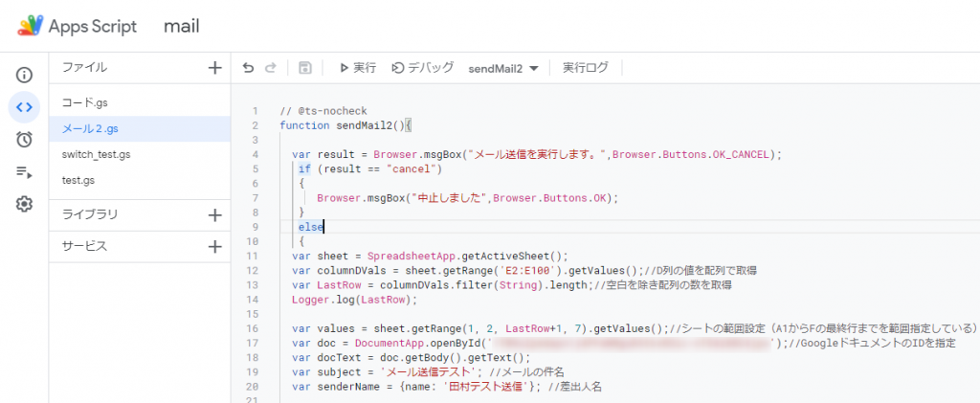Select the Editor code icon in sidebar
The image size is (980, 403).
(24, 107)
